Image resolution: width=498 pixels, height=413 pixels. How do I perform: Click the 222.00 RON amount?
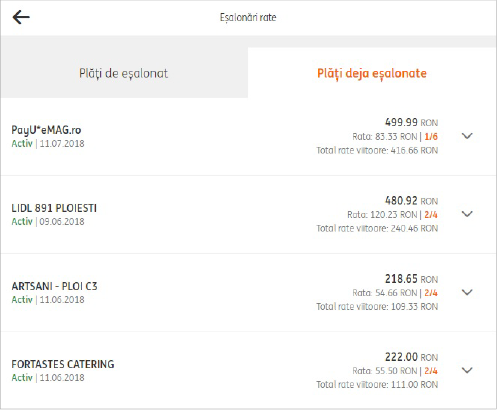(411, 357)
